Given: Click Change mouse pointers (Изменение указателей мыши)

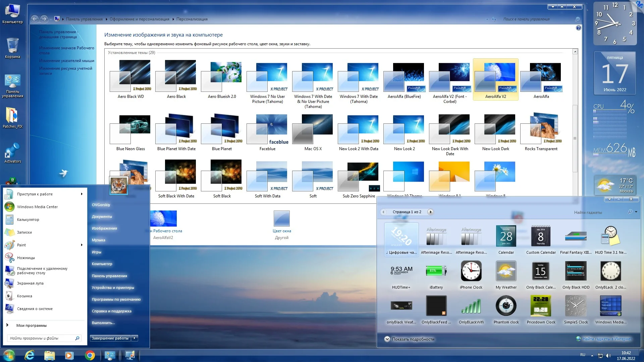Looking at the screenshot, I should 66,61.
